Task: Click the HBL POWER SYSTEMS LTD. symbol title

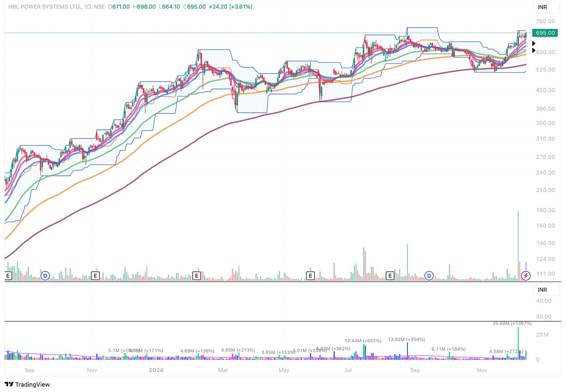Action: [45, 7]
